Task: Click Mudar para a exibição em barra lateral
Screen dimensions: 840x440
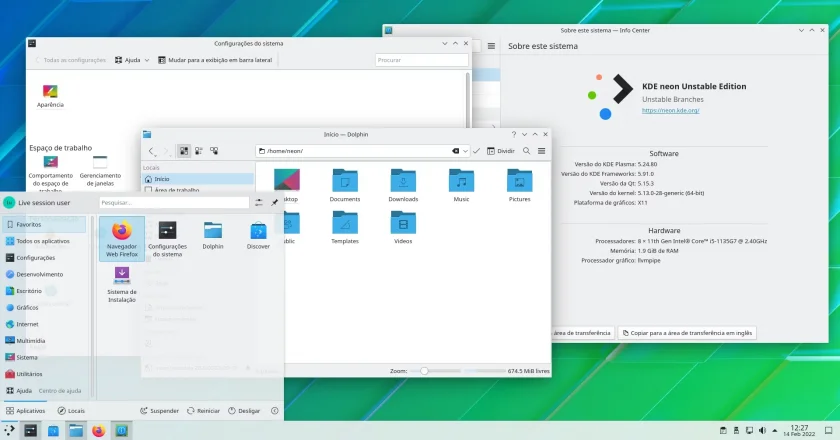Action: [215, 60]
